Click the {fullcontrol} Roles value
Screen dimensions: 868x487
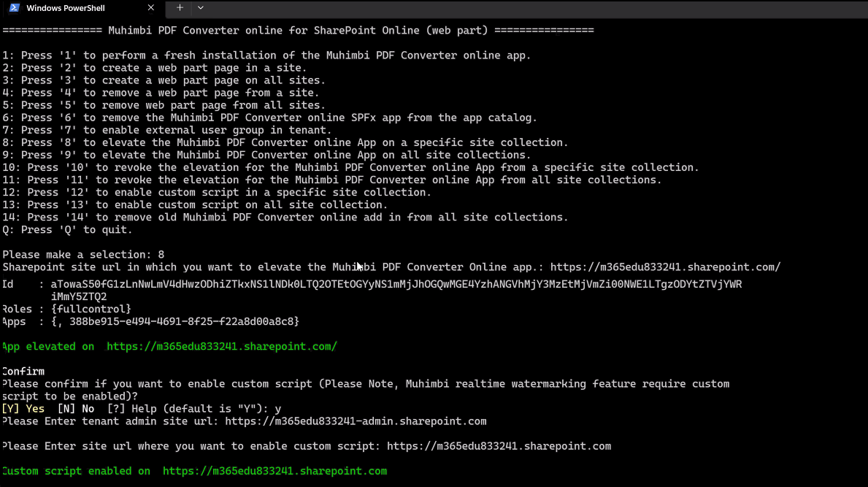tap(91, 309)
